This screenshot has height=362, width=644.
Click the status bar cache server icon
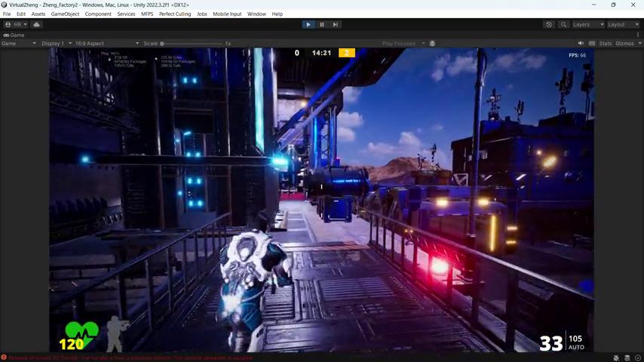tap(627, 358)
